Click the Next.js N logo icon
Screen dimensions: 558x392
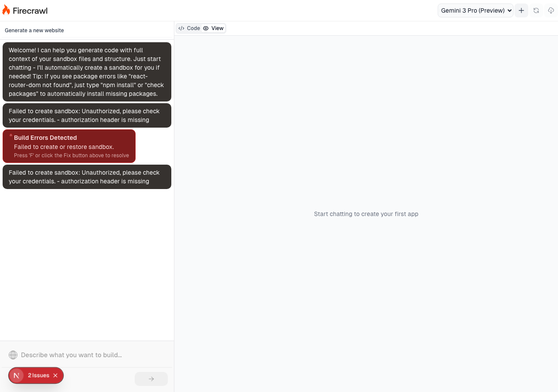(17, 375)
